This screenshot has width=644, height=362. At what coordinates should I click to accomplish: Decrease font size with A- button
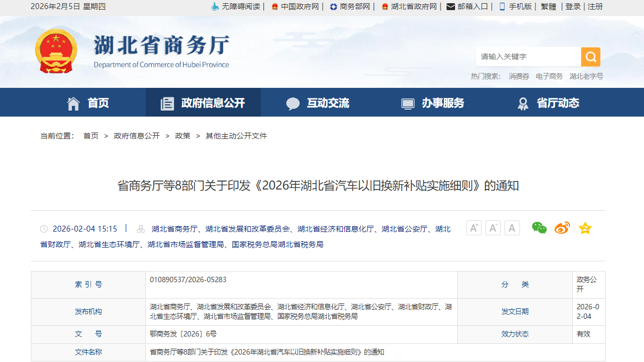(x=493, y=228)
